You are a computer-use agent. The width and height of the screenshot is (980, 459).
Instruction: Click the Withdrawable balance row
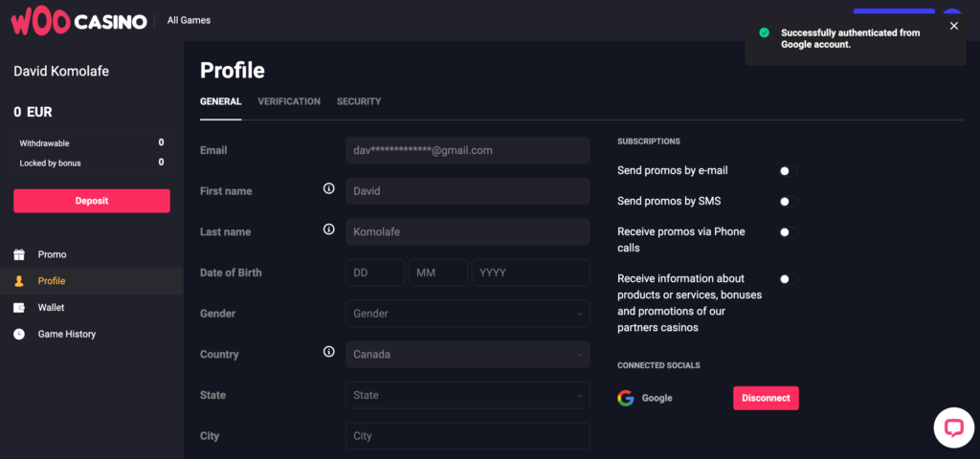point(91,142)
